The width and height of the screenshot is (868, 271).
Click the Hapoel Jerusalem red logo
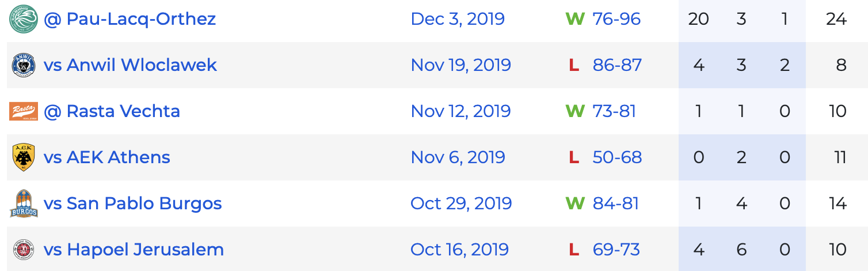tap(24, 250)
